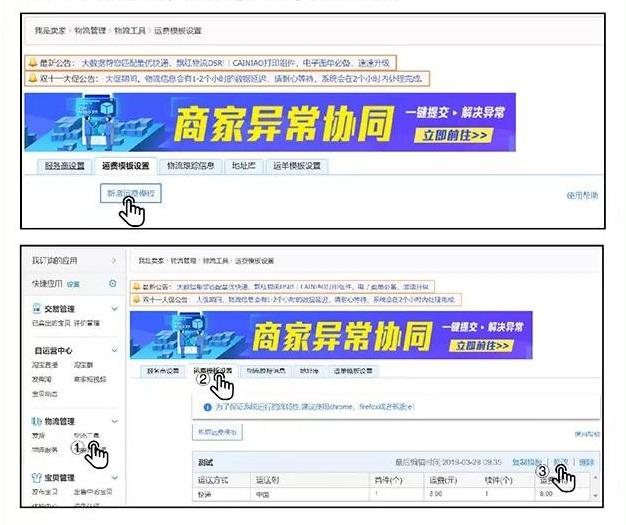Viewport: 626px width, 525px height.
Task: Select 运单模板设置 tab in upper panel
Action: [x=298, y=166]
